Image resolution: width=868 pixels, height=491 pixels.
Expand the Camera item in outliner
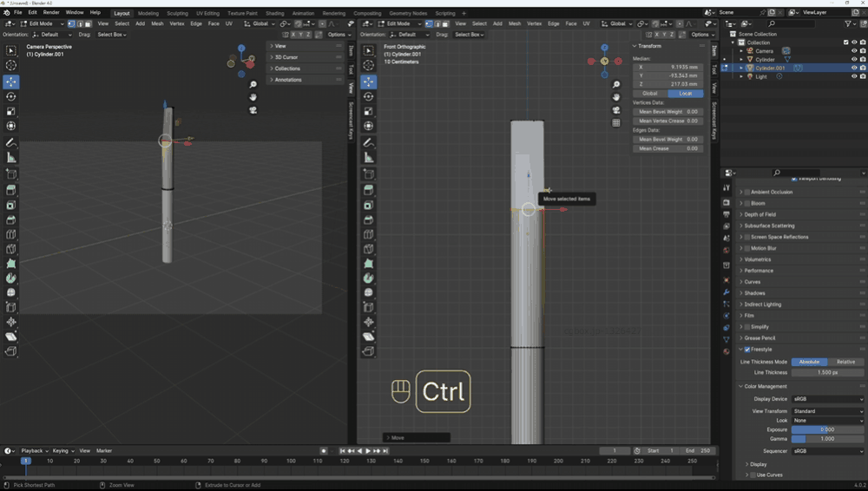pos(741,51)
